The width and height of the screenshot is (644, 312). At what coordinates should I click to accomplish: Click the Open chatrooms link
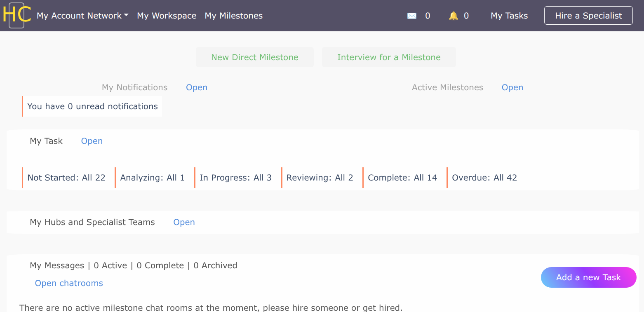(x=69, y=283)
